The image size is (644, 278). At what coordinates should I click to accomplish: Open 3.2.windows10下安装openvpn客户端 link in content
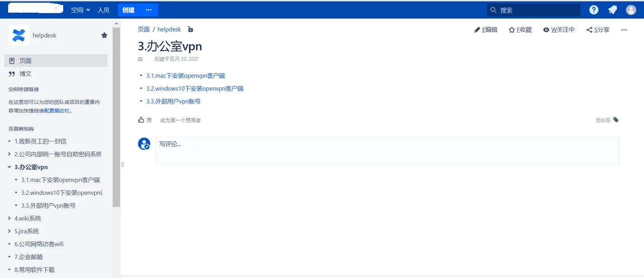point(195,88)
